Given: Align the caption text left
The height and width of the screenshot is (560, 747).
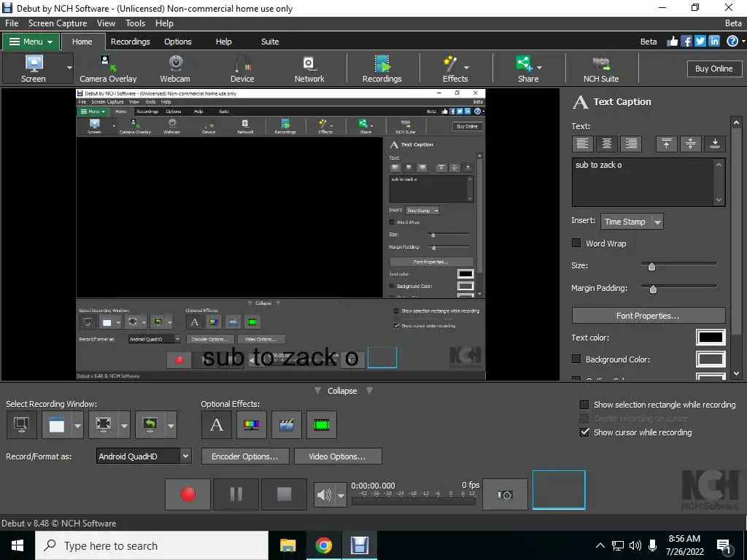Looking at the screenshot, I should tap(582, 144).
